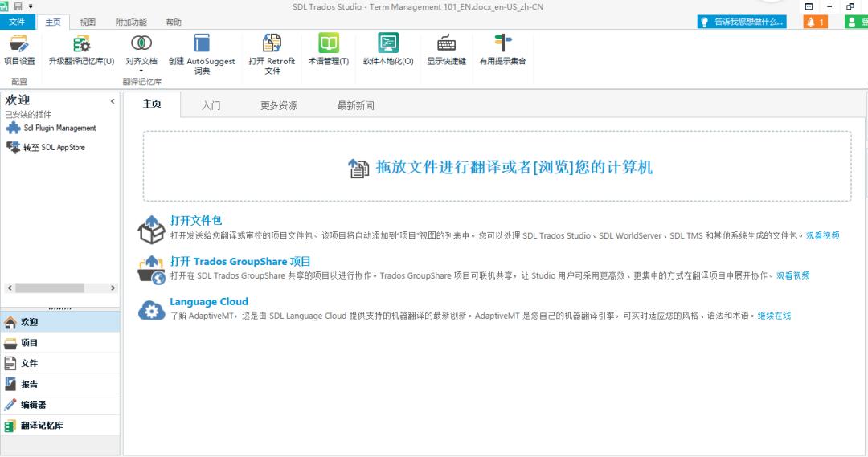
Task: Switch to the 视图 ribbon tab
Action: pyautogui.click(x=88, y=22)
